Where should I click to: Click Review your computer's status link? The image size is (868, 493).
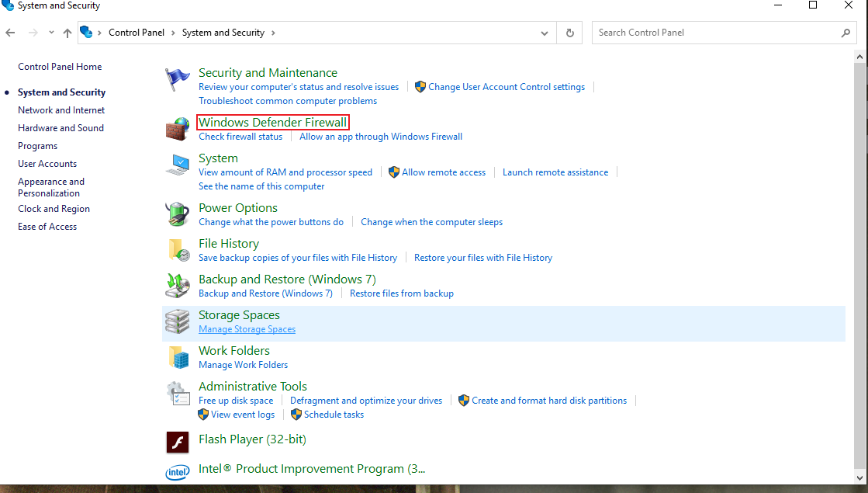pyautogui.click(x=299, y=87)
